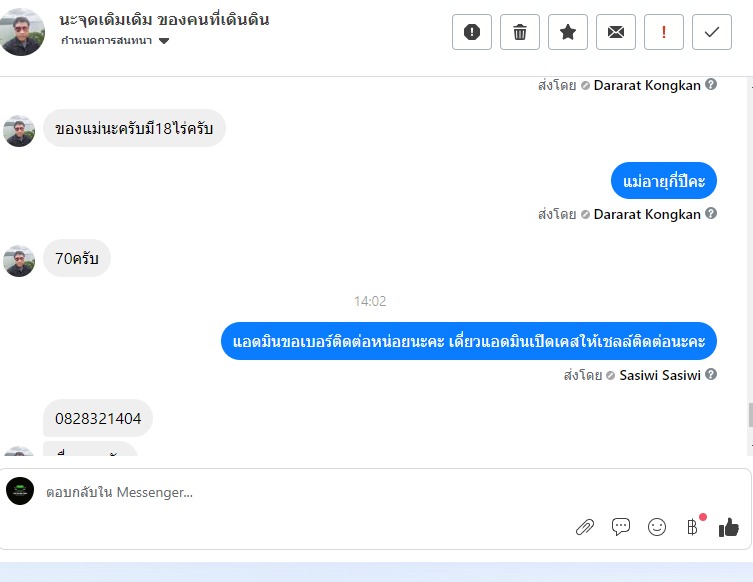Click in the ตอบกลับใน Messenger reply field
Screen dimensions: 753x582
(x=307, y=492)
